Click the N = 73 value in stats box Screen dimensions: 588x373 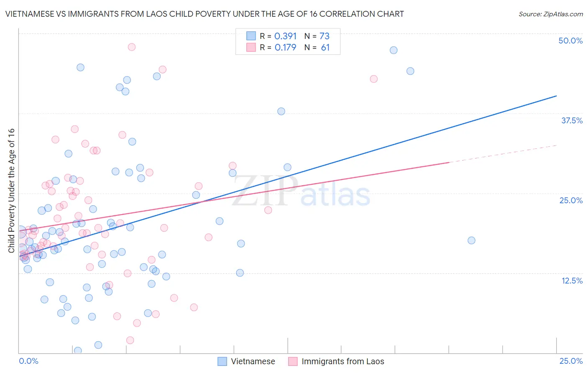pyautogui.click(x=317, y=36)
